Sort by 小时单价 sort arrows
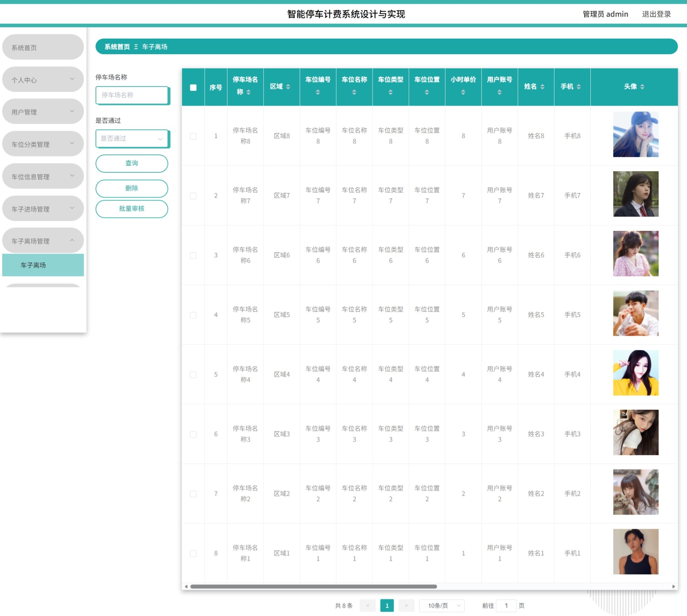The width and height of the screenshot is (687, 616). pyautogui.click(x=463, y=92)
